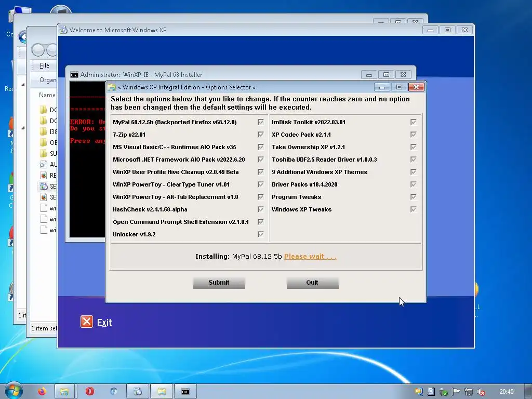Toggle MyPal 68.12.5b checkbox
This screenshot has width=532, height=399.
(261, 122)
